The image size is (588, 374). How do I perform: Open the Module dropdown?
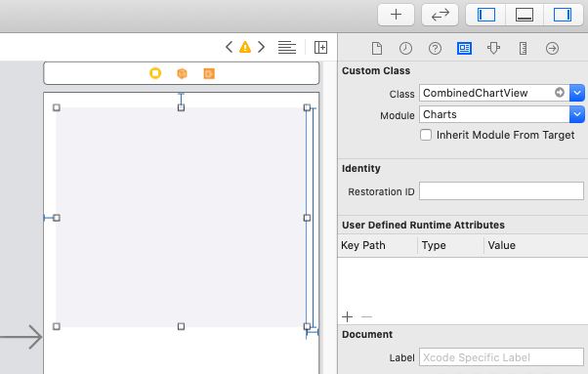[576, 114]
